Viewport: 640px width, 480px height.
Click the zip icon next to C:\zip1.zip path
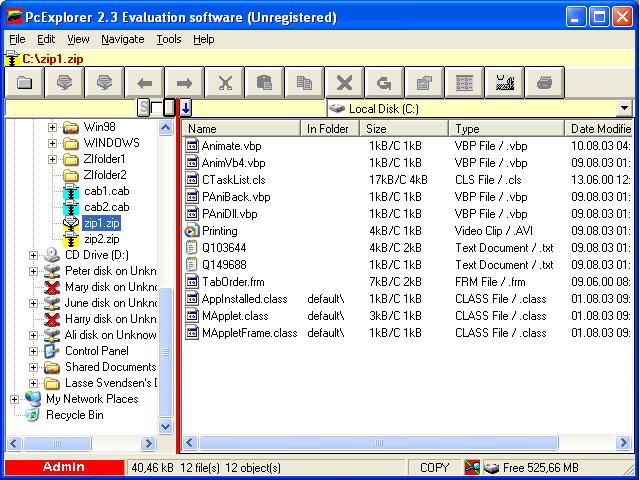12,59
